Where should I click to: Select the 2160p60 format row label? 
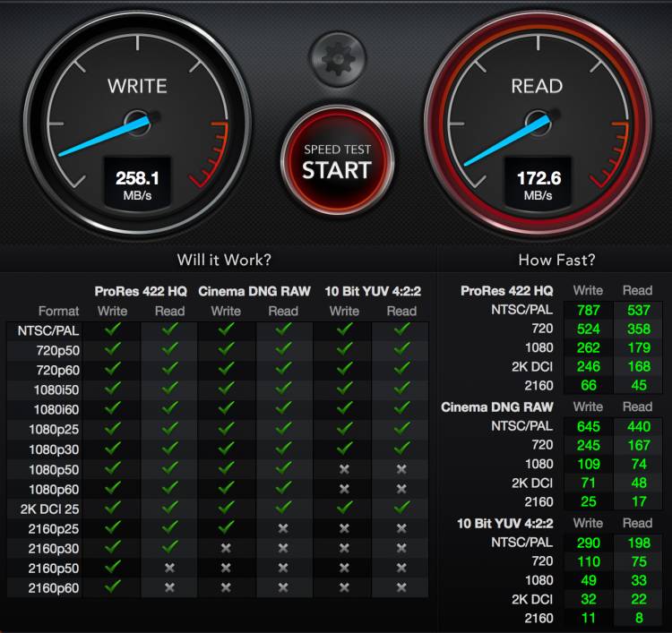click(54, 588)
